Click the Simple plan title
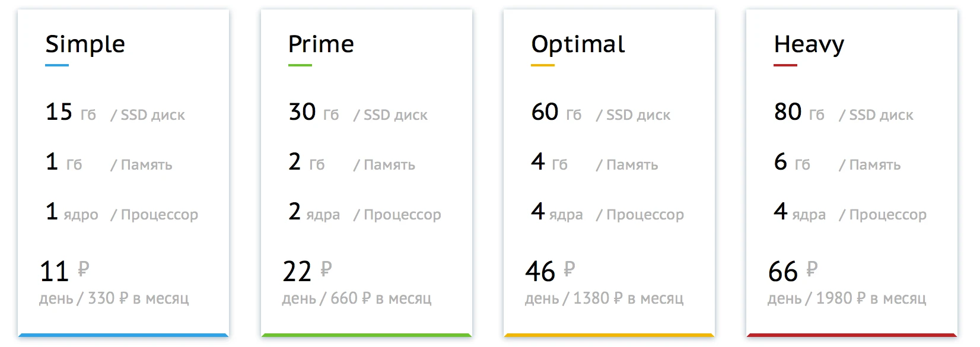 [85, 44]
